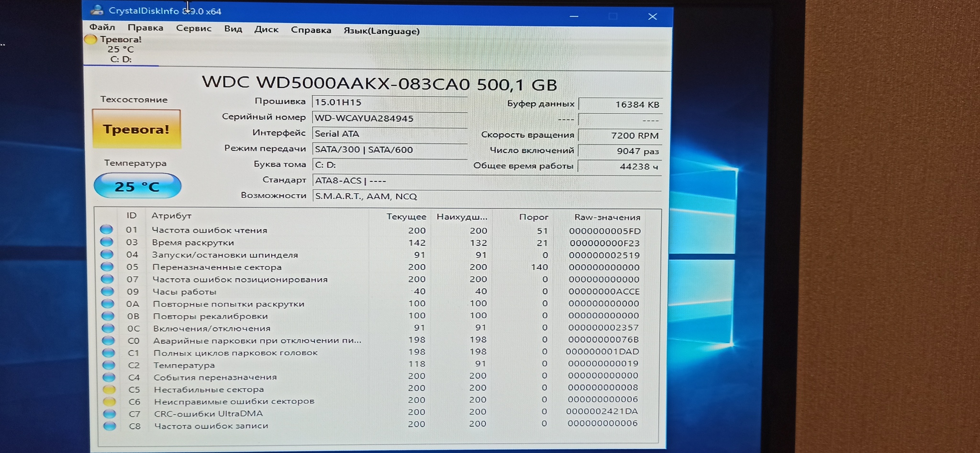Viewport: 980px width, 453px height.
Task: Select the Аварийные парковки при отключении row
Action: 370,340
